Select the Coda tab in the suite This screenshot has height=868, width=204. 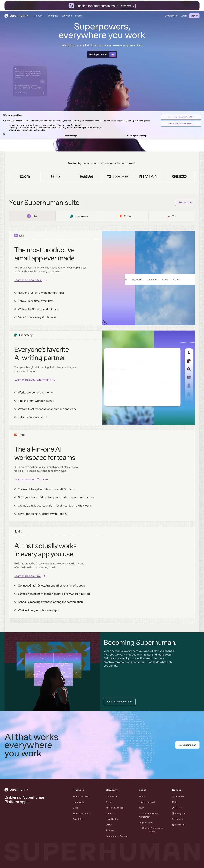[125, 216]
